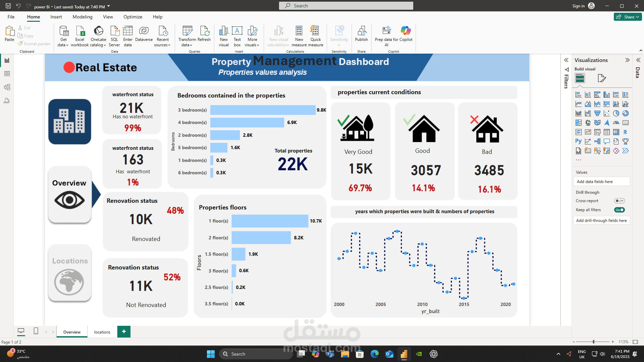
Task: Select the matrix visual icon
Action: pos(616,132)
